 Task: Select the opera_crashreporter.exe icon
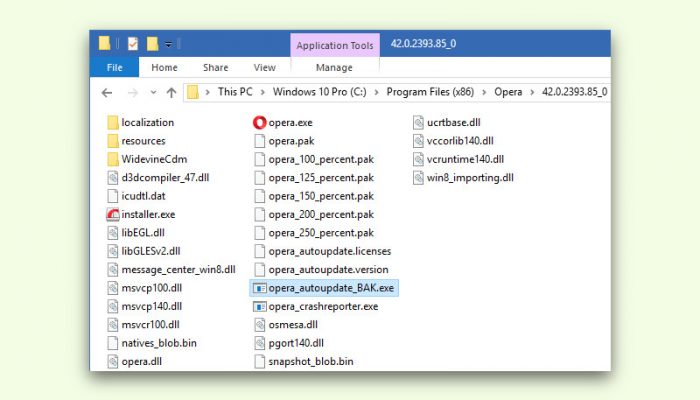click(259, 306)
